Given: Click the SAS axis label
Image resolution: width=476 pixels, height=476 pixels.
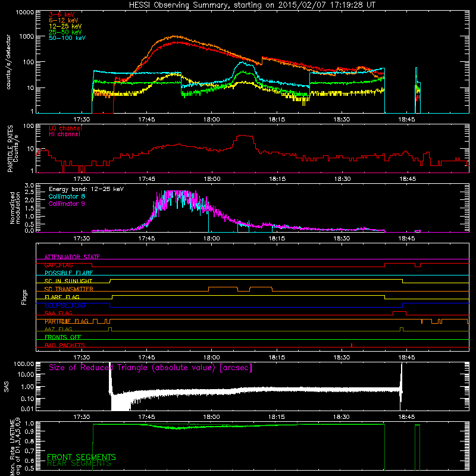Looking at the screenshot, I should [x=7, y=386].
